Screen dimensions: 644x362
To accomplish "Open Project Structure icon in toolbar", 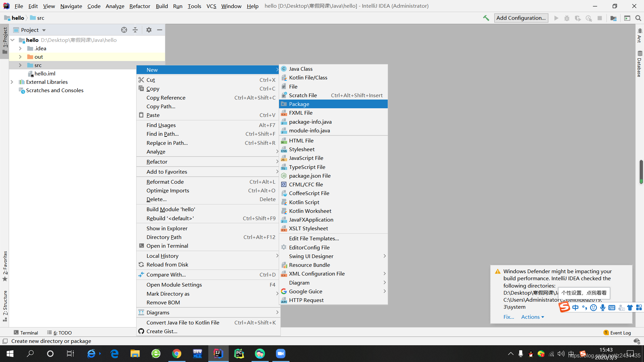I will coord(613,18).
